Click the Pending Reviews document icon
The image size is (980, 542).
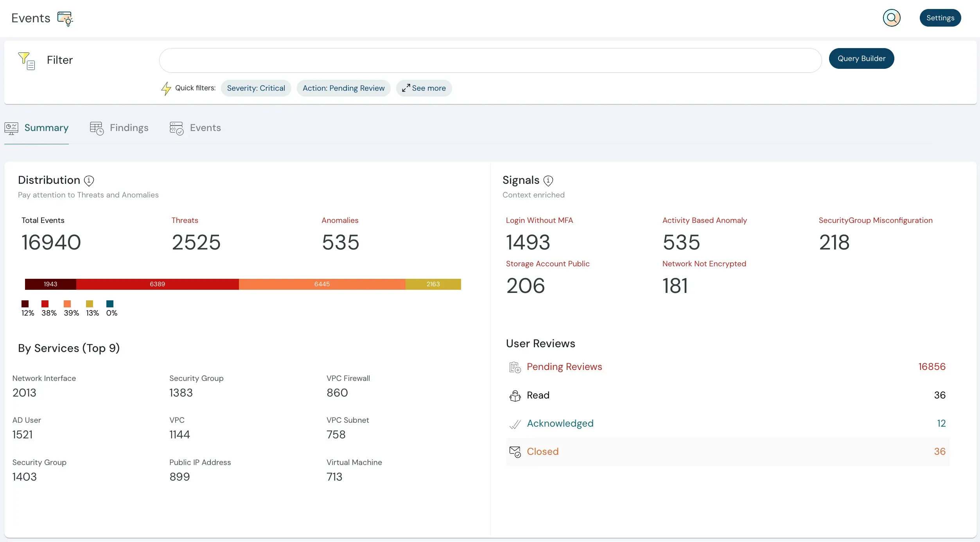[x=515, y=367]
